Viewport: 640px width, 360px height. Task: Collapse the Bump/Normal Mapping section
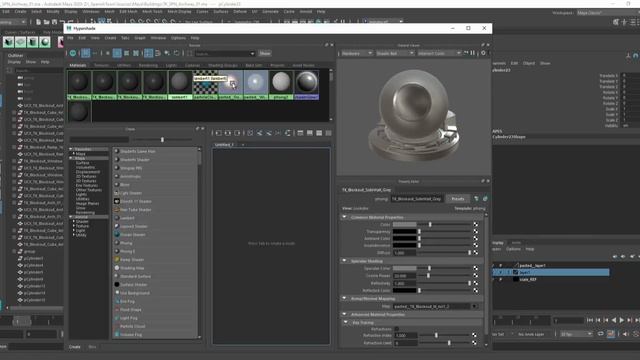pyautogui.click(x=344, y=298)
